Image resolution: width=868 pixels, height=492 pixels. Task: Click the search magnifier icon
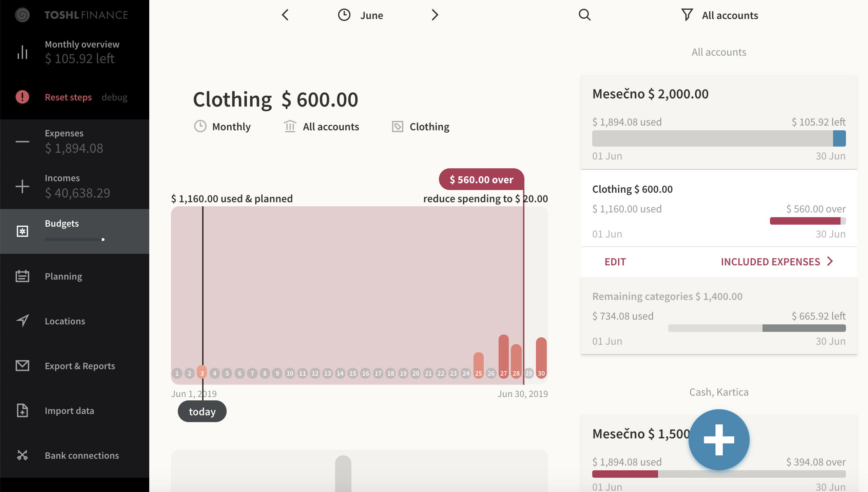[x=584, y=15]
